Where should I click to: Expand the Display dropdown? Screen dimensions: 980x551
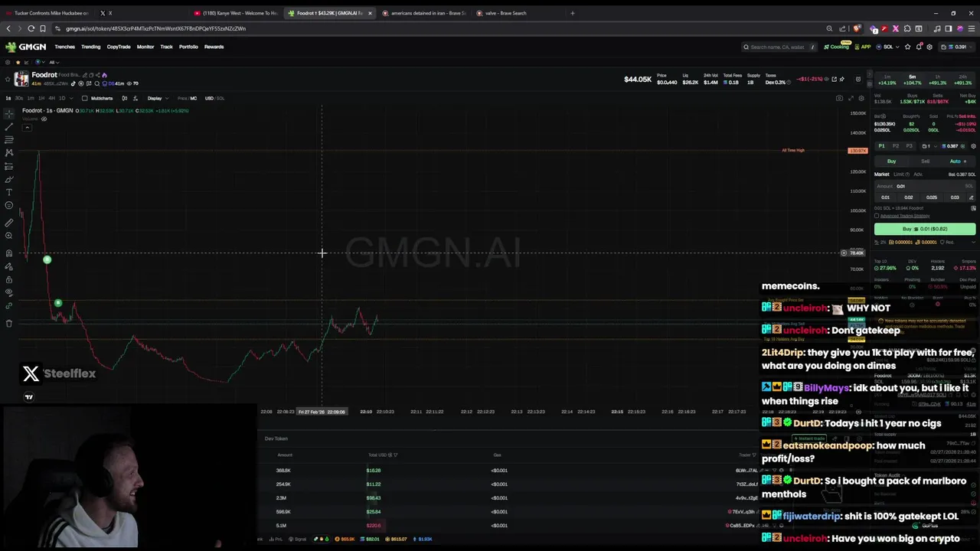coord(158,98)
